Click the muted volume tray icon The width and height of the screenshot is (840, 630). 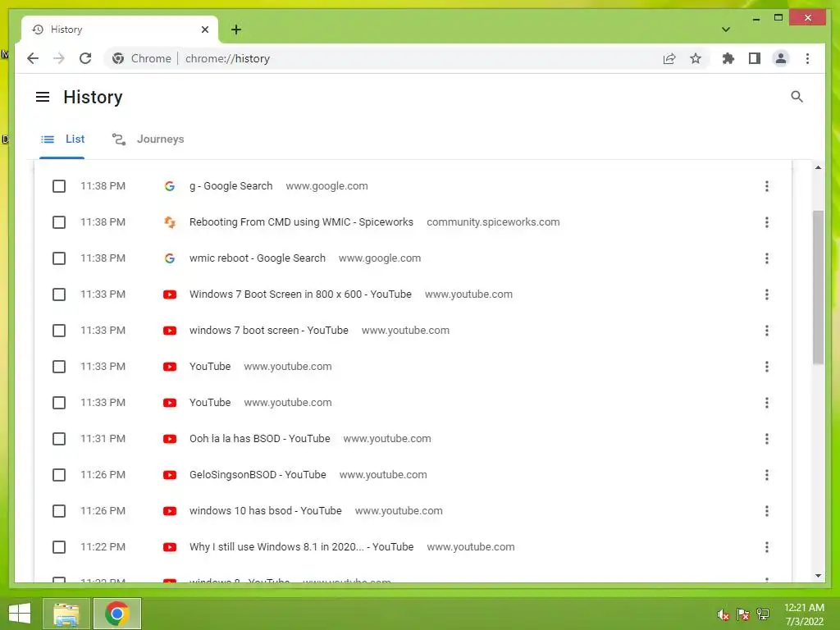coord(723,614)
